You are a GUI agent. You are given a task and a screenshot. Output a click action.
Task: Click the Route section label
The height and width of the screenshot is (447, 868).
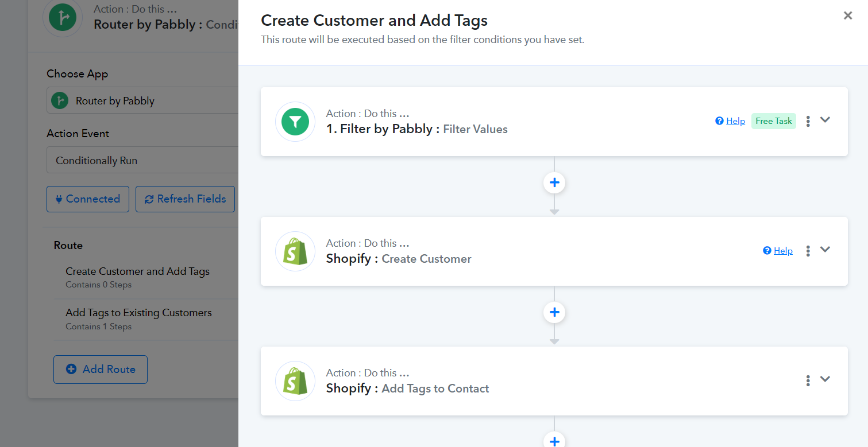pyautogui.click(x=68, y=245)
